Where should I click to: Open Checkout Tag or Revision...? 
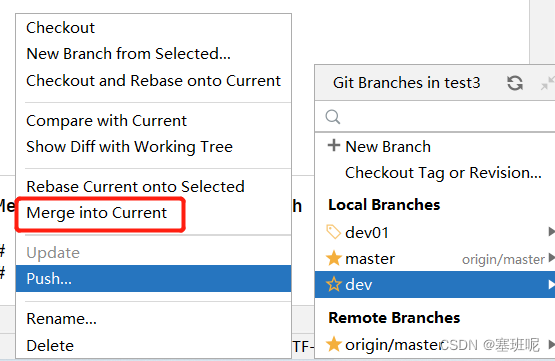[443, 173]
